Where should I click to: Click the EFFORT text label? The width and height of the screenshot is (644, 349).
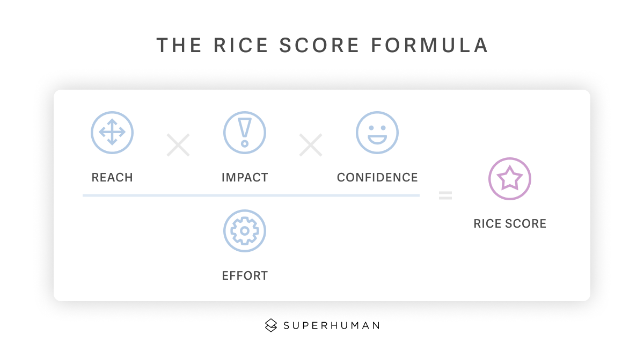tap(245, 276)
